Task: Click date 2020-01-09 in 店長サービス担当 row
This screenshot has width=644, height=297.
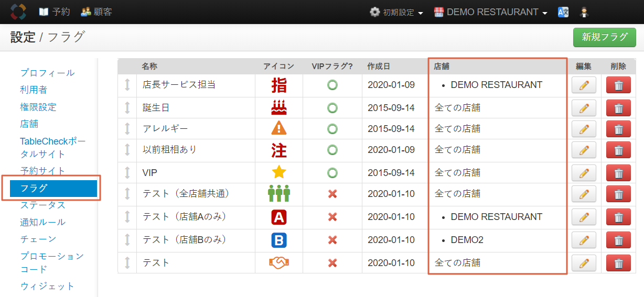Action: coord(391,85)
